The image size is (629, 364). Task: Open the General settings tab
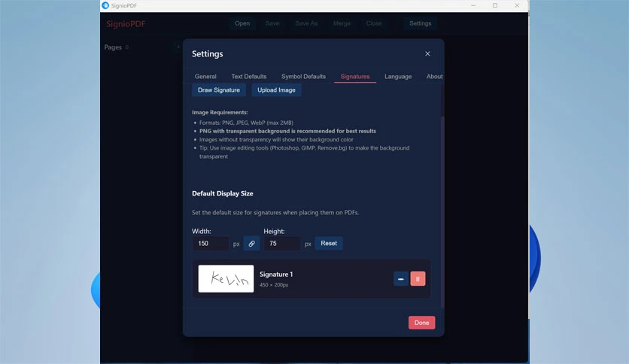pos(205,77)
